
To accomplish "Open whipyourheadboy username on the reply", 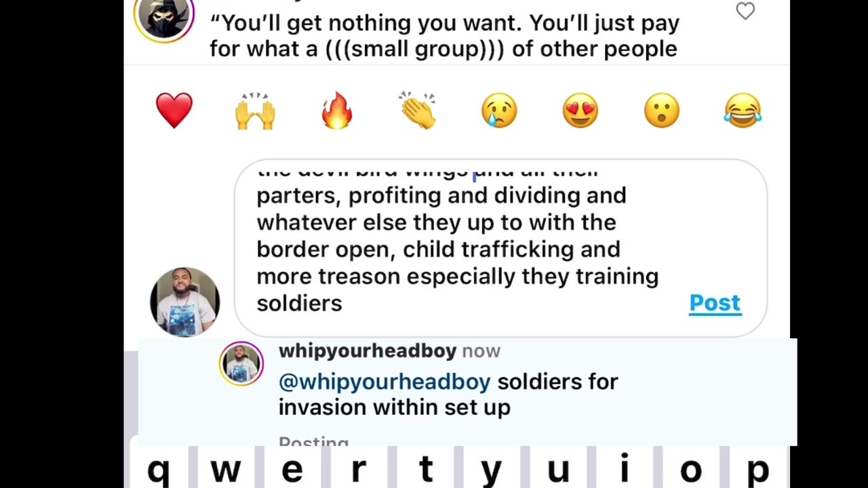I will click(368, 351).
